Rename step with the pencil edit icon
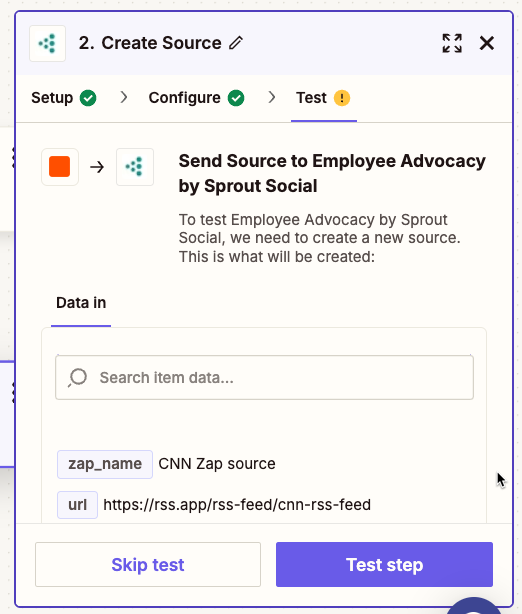 coord(236,43)
